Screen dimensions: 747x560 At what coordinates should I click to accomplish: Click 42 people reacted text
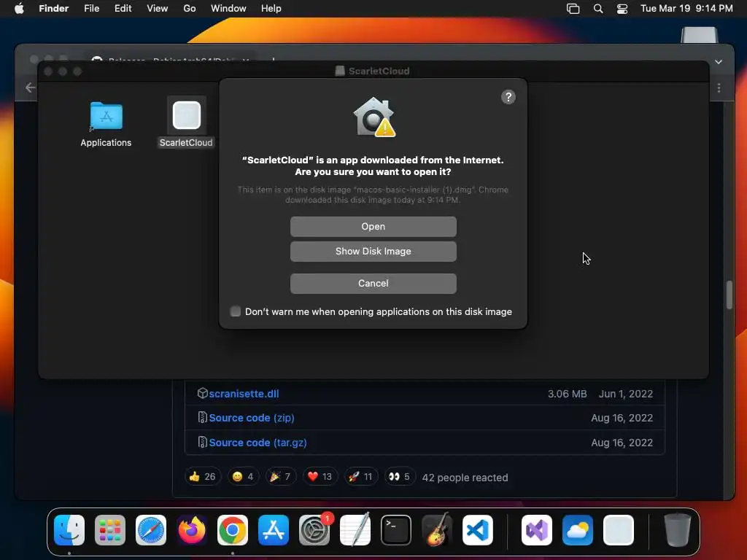(465, 478)
